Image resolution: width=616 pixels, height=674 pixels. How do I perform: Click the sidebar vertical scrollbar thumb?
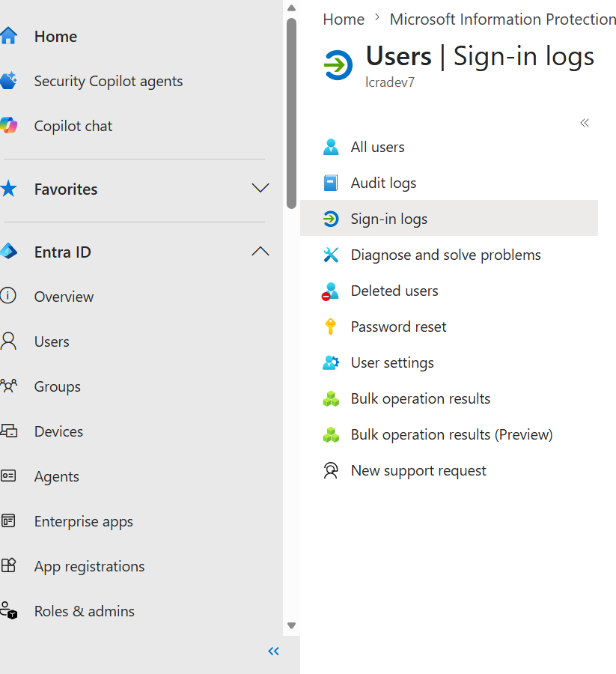292,114
